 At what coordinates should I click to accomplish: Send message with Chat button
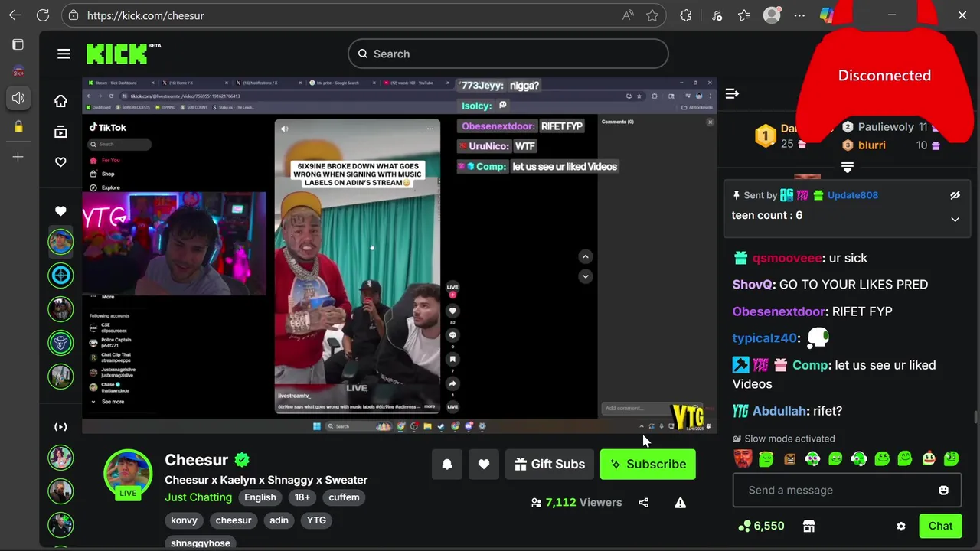tap(940, 526)
